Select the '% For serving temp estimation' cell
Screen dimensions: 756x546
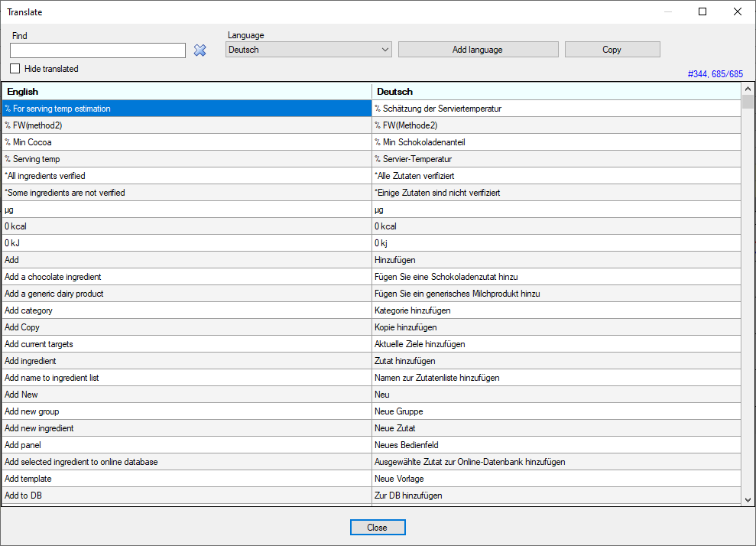point(187,109)
